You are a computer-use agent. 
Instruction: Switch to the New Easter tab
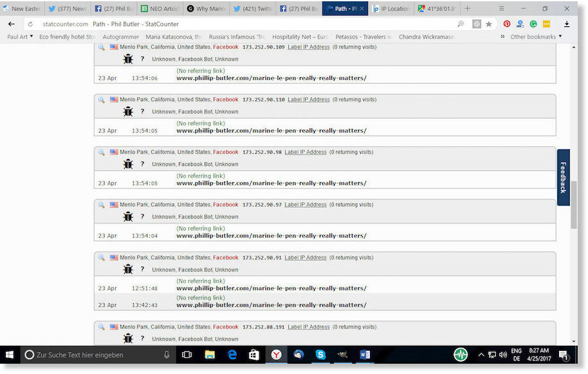coord(23,8)
